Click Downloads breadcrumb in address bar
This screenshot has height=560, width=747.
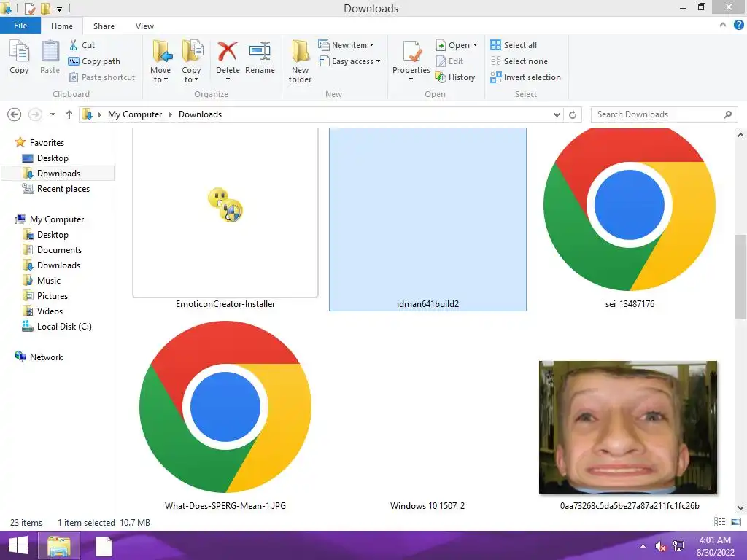click(200, 114)
